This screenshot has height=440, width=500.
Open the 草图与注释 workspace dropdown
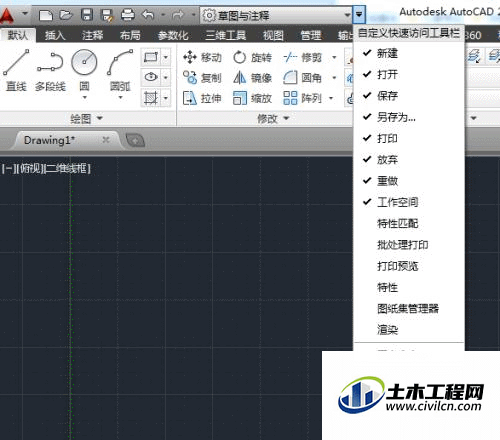coord(276,15)
